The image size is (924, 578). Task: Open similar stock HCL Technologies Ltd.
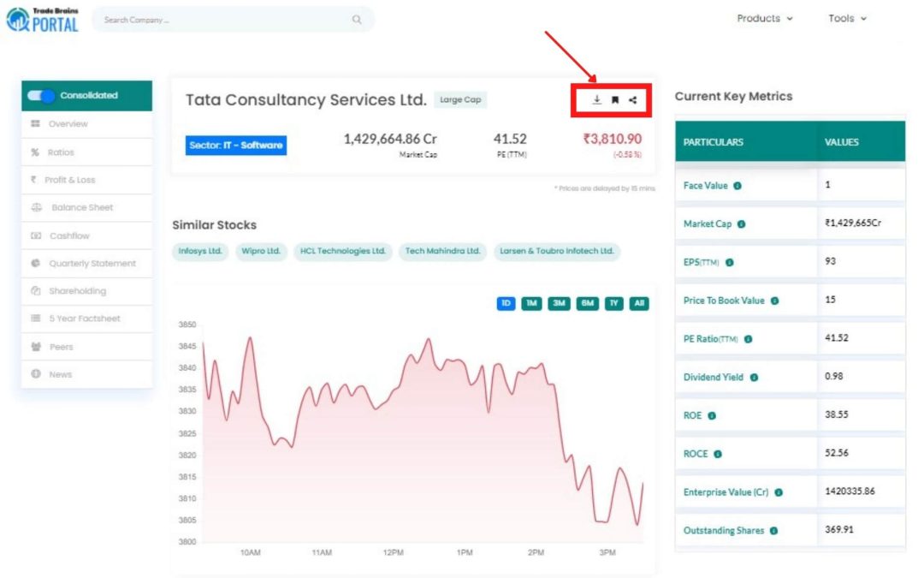click(x=342, y=251)
